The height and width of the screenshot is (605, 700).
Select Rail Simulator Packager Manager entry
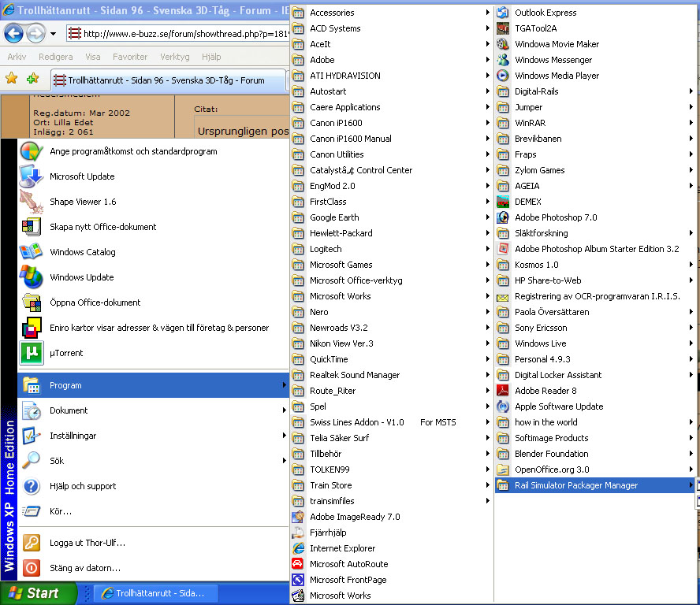coord(576,485)
